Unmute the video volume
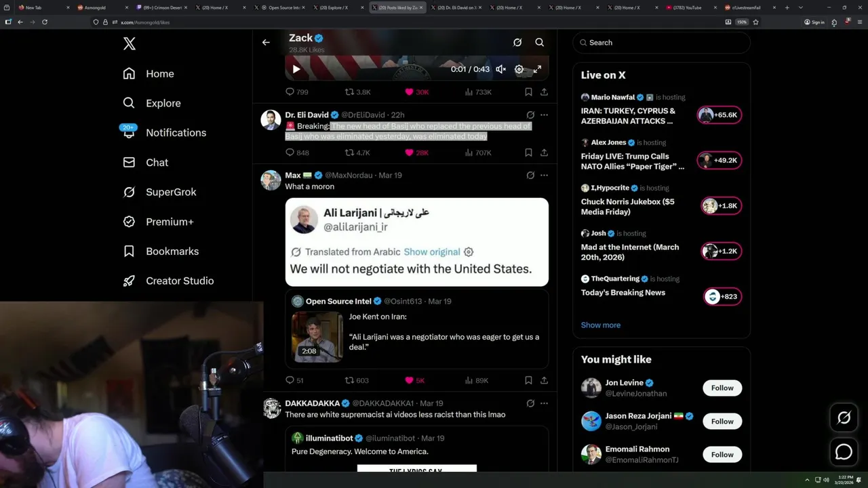 500,69
